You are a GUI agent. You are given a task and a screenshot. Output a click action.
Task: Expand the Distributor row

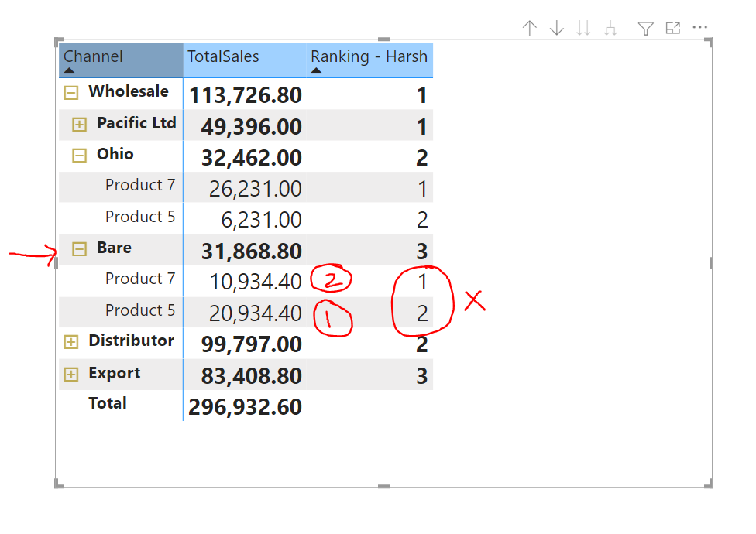71,342
